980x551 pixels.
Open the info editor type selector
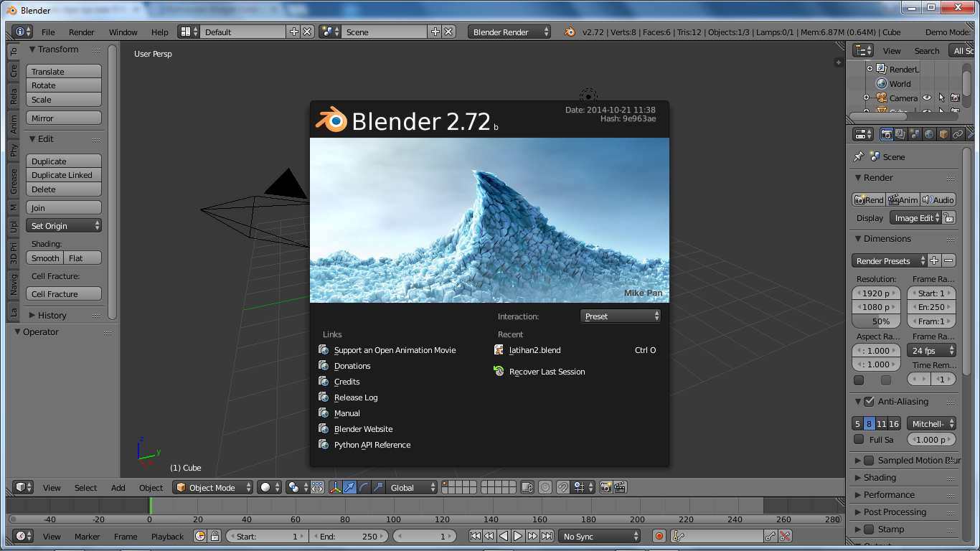23,32
